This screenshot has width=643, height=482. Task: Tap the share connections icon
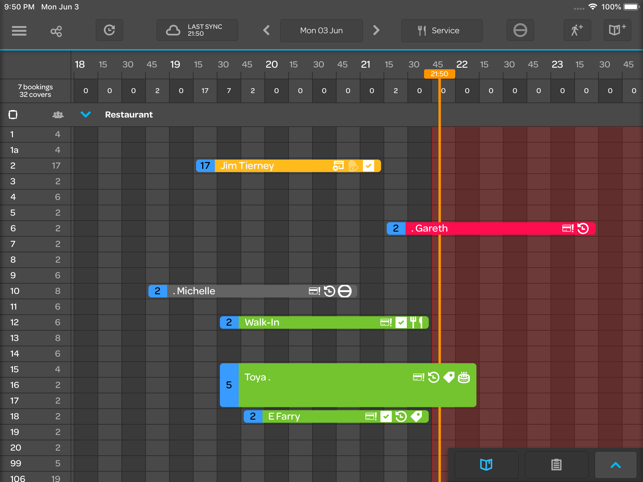coord(56,31)
